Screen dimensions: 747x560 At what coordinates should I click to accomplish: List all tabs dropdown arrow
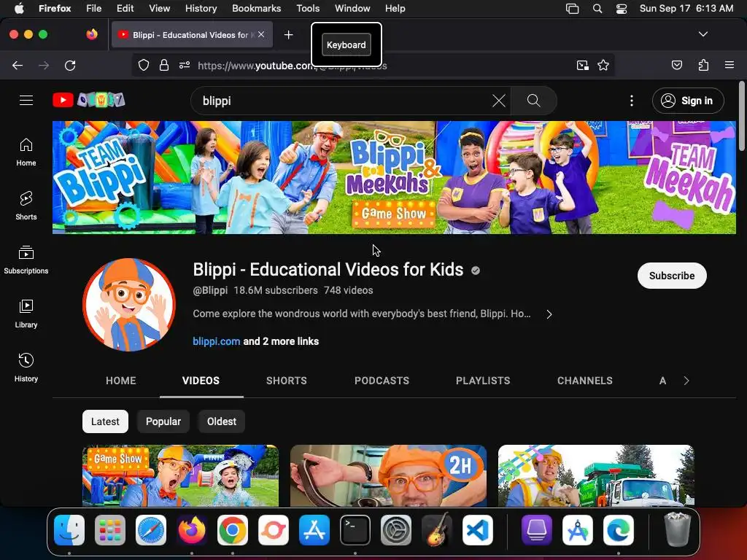(x=703, y=34)
